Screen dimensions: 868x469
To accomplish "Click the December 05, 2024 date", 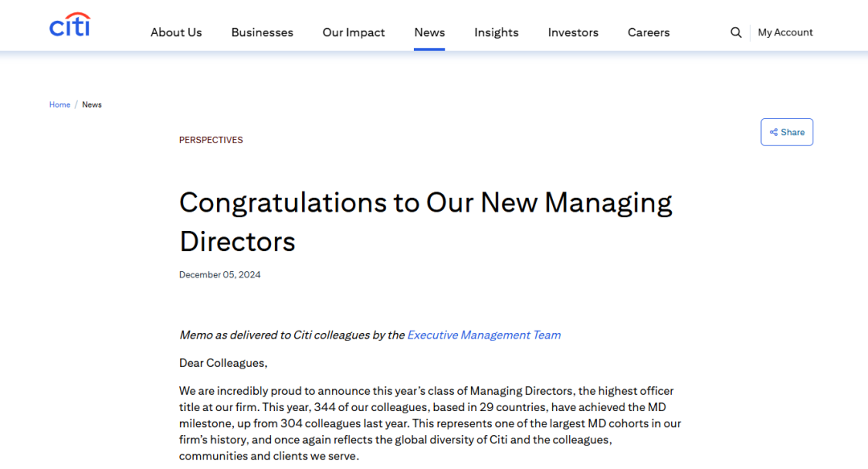I will click(x=219, y=274).
